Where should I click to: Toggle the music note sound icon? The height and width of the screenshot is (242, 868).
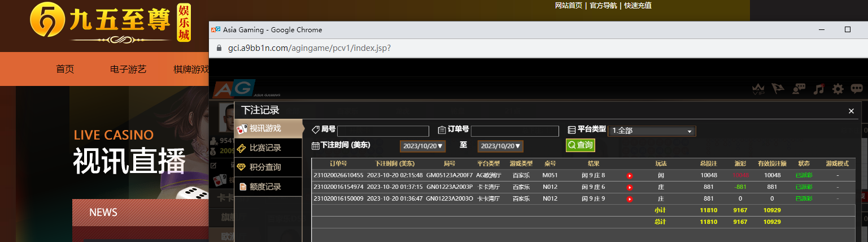[x=818, y=89]
